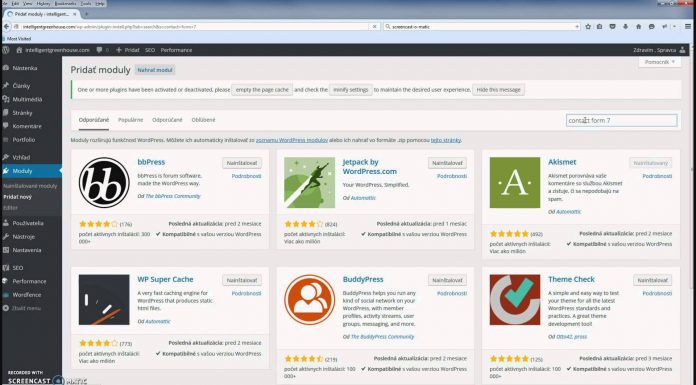This screenshot has width=696, height=385.
Task: Install Theme Check via its Nainštalovať button
Action: [652, 280]
